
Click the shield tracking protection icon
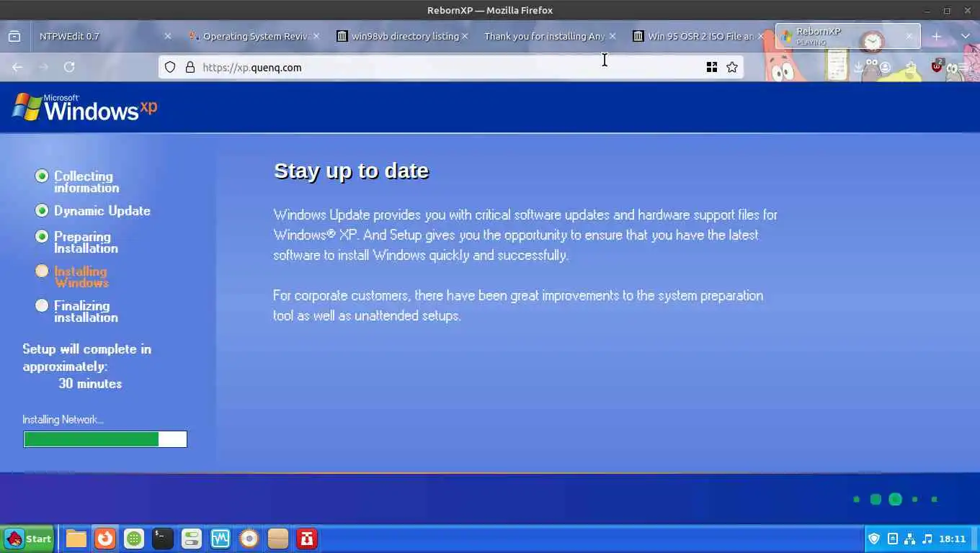coord(170,67)
